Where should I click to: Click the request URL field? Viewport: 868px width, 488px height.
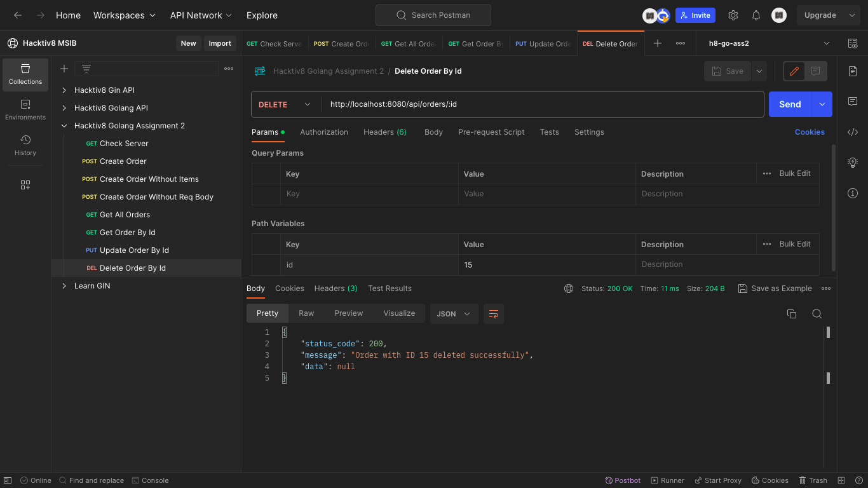coord(543,104)
